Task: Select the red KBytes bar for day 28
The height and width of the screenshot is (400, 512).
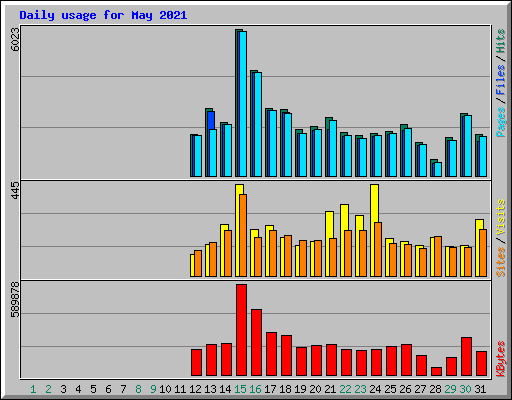Action: point(437,372)
